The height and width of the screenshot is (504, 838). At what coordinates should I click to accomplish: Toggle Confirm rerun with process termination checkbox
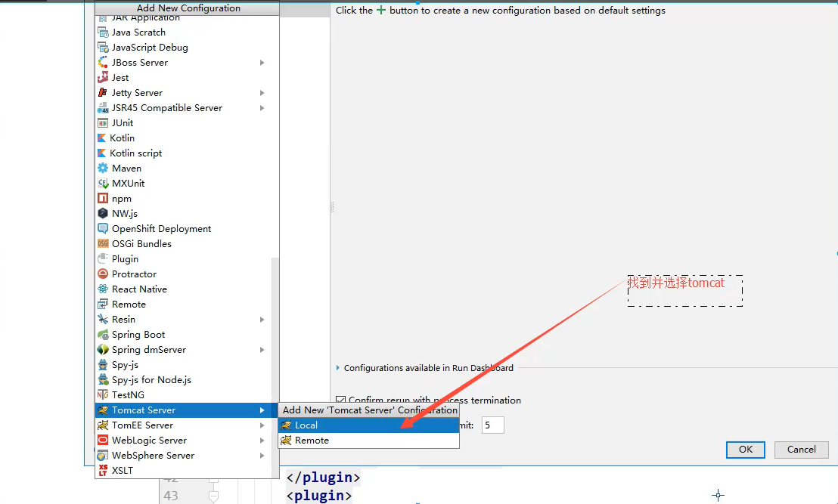[340, 400]
